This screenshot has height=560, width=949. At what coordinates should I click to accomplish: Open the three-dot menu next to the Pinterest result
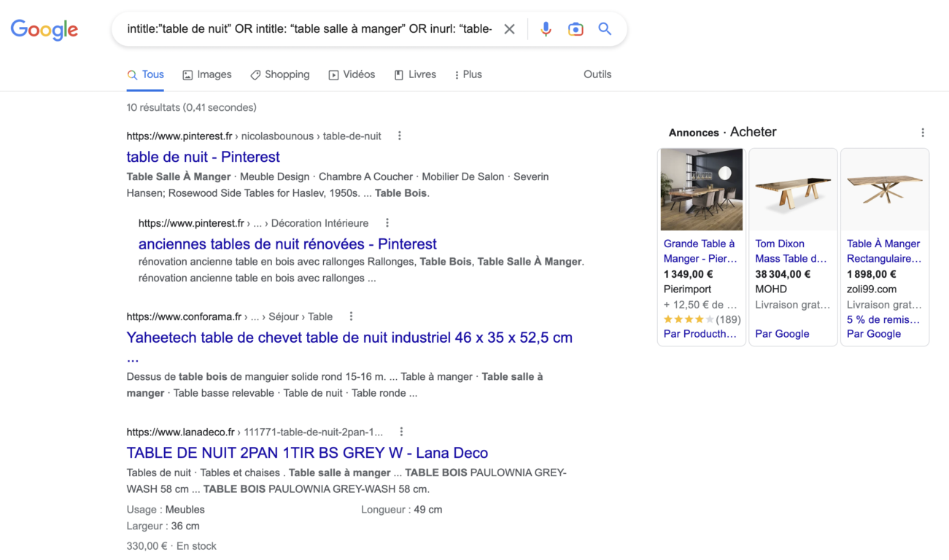(x=399, y=136)
